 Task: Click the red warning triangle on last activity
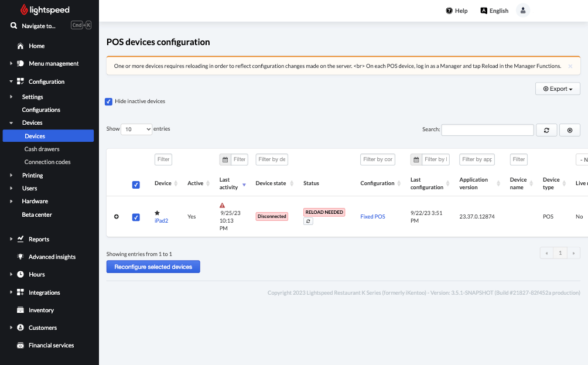222,205
